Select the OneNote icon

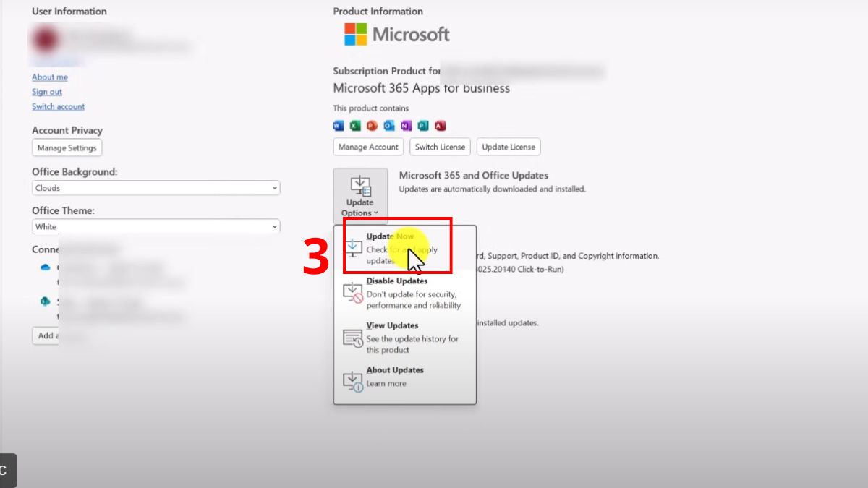[405, 125]
